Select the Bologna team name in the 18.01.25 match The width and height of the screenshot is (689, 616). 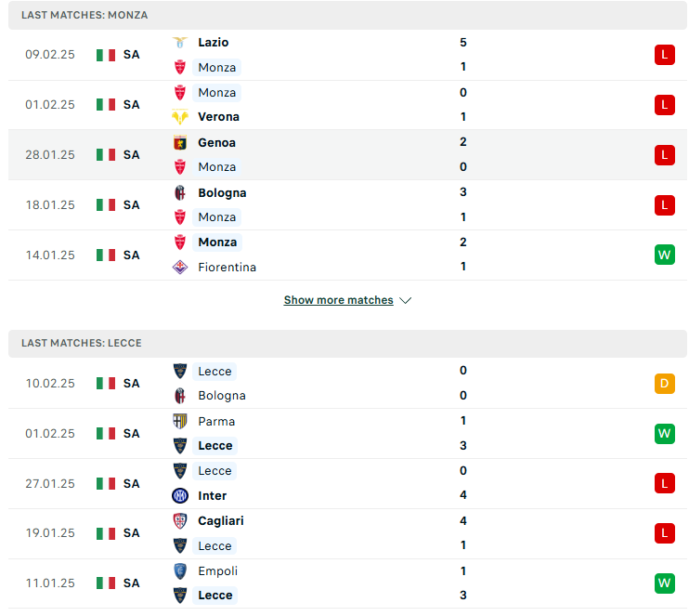222,193
